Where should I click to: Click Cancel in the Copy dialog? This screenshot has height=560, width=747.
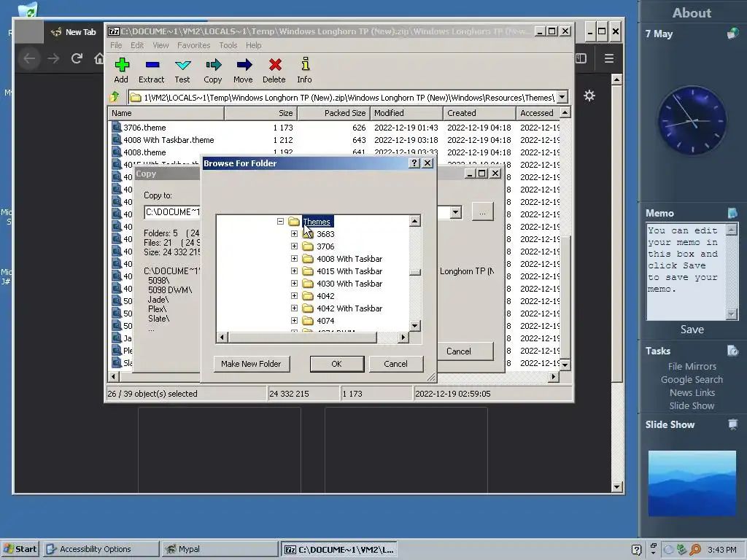(x=465, y=351)
